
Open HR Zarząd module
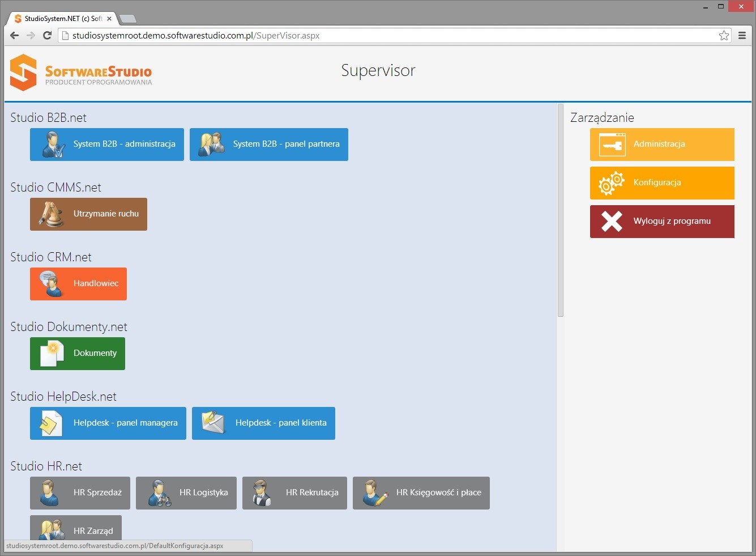(76, 528)
